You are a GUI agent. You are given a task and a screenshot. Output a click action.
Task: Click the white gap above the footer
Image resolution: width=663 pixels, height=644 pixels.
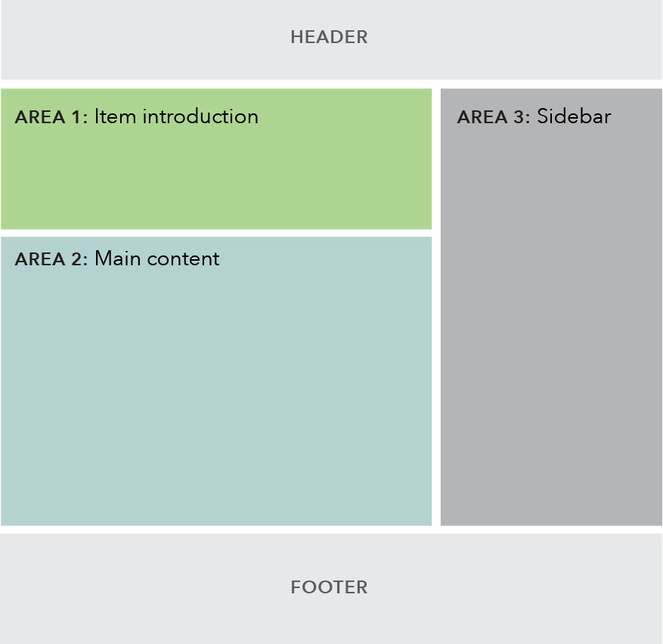(x=331, y=529)
